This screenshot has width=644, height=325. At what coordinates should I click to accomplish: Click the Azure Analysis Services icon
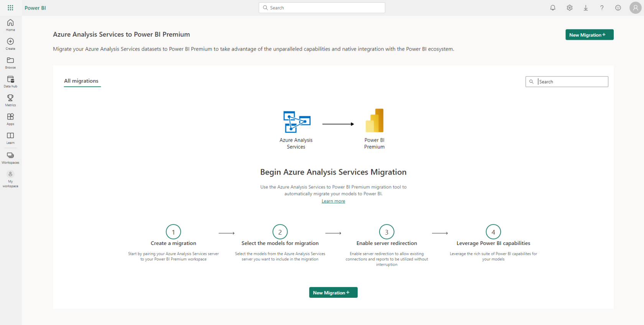pyautogui.click(x=297, y=122)
